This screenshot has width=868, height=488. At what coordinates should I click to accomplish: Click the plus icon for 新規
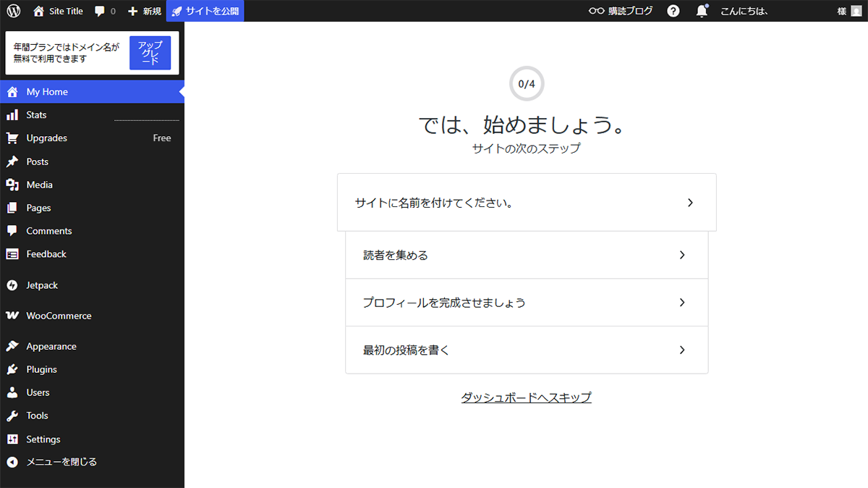click(x=132, y=12)
